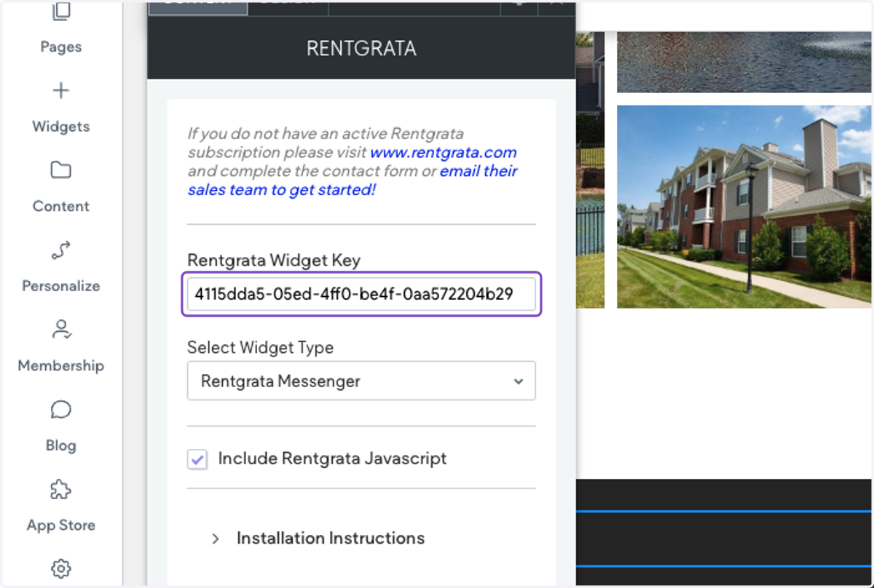Click the RENTGRATA panel title
874x588 pixels.
pos(361,49)
